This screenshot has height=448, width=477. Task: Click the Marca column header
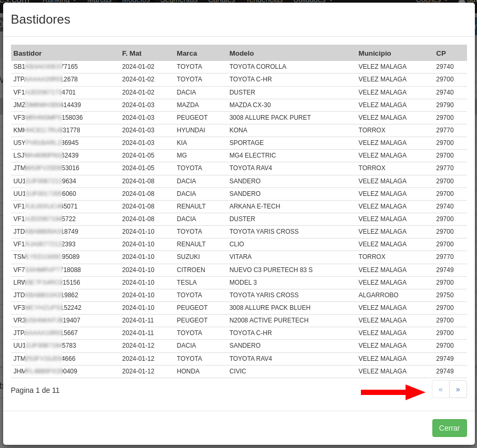click(187, 53)
